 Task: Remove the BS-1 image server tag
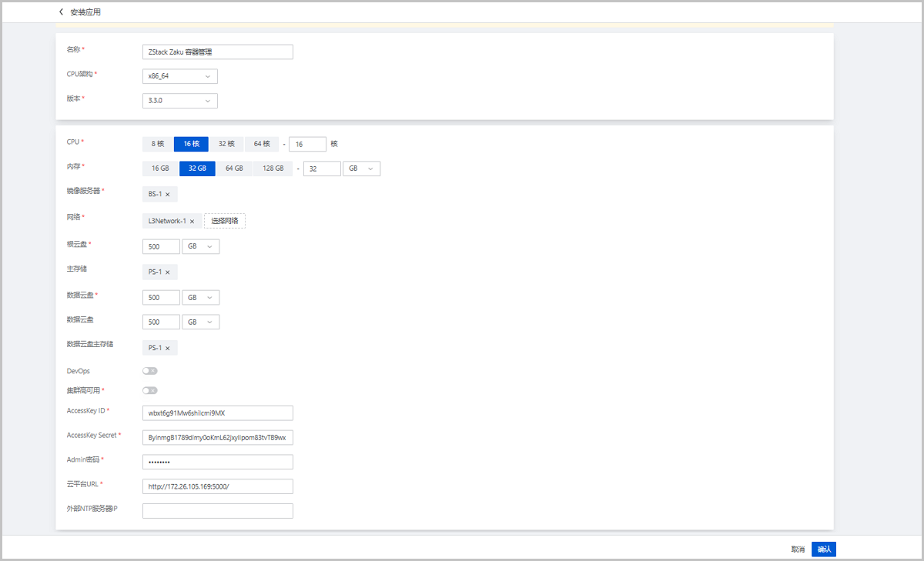(x=167, y=194)
